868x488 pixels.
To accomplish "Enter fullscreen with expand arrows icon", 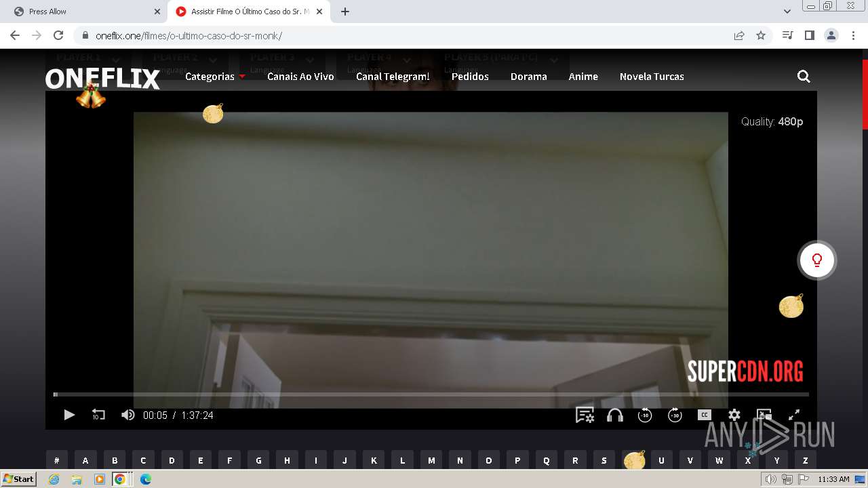I will [x=794, y=415].
